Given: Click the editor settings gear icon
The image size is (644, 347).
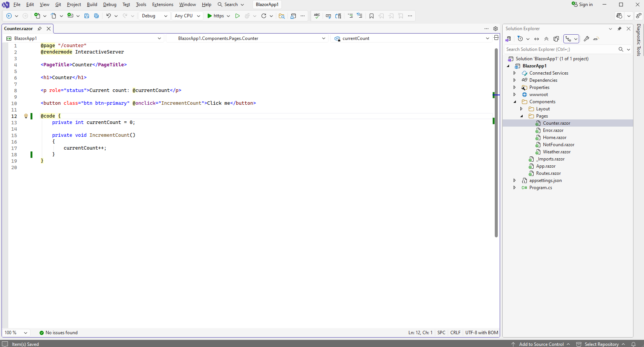Looking at the screenshot, I should 496,29.
